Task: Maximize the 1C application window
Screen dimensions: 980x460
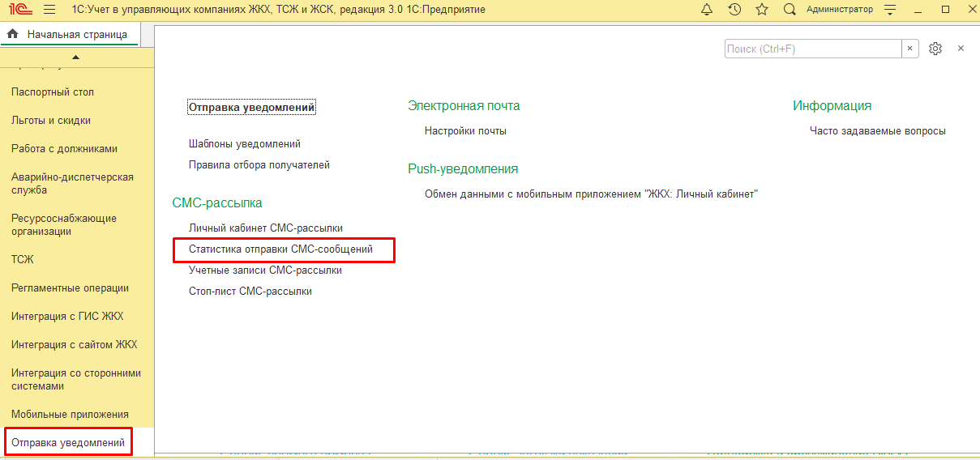Action: [945, 10]
